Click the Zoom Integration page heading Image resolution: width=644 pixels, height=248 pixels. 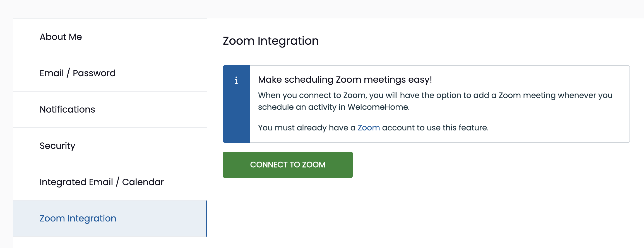271,41
